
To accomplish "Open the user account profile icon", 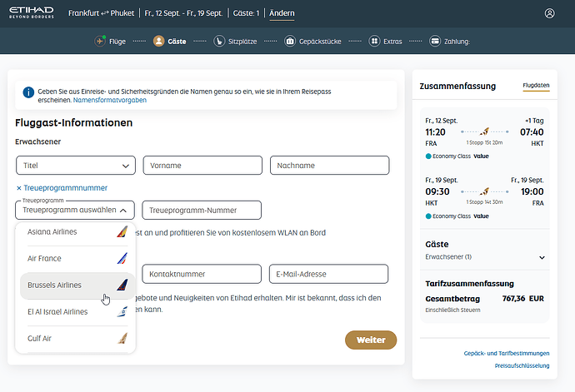I will tap(549, 13).
